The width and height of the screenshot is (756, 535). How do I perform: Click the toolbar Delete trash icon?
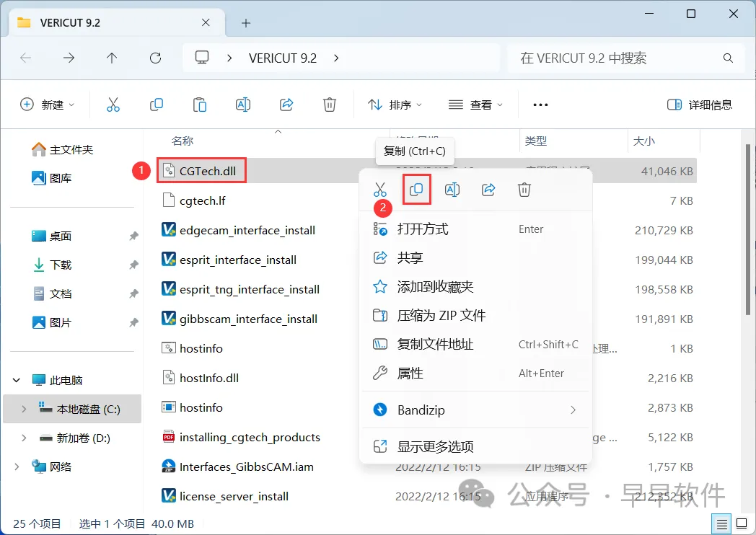pyautogui.click(x=329, y=105)
